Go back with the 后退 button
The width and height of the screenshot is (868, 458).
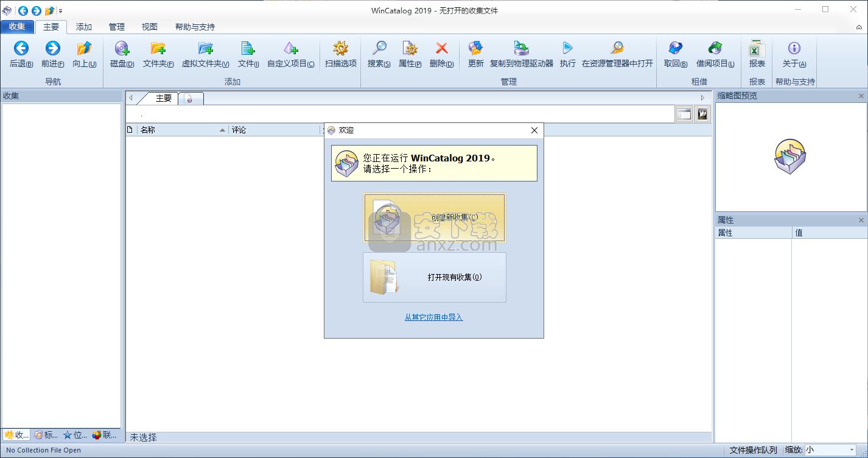tap(21, 55)
